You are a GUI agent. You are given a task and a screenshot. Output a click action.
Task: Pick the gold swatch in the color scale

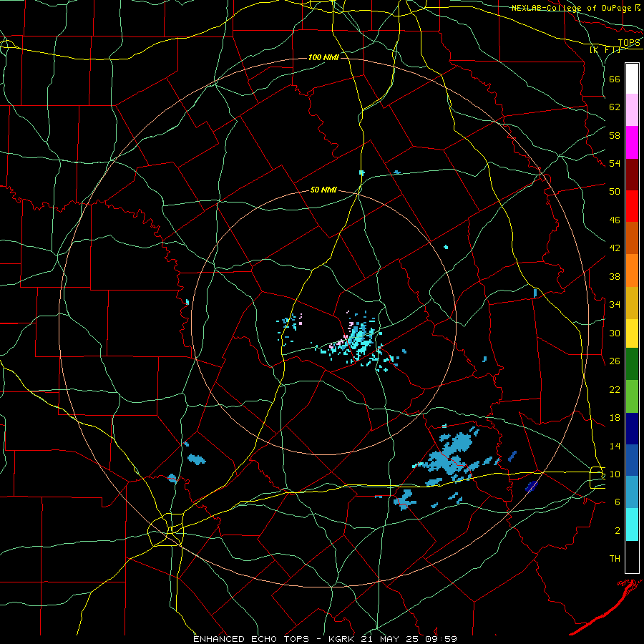pyautogui.click(x=632, y=303)
